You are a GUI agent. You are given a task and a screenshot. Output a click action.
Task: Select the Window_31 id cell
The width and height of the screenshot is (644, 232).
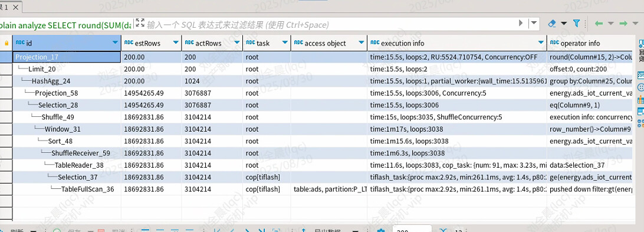[x=67, y=129]
